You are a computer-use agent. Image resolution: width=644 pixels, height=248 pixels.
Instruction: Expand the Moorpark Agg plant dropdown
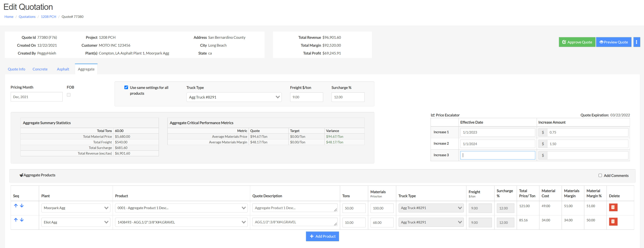tap(75, 208)
